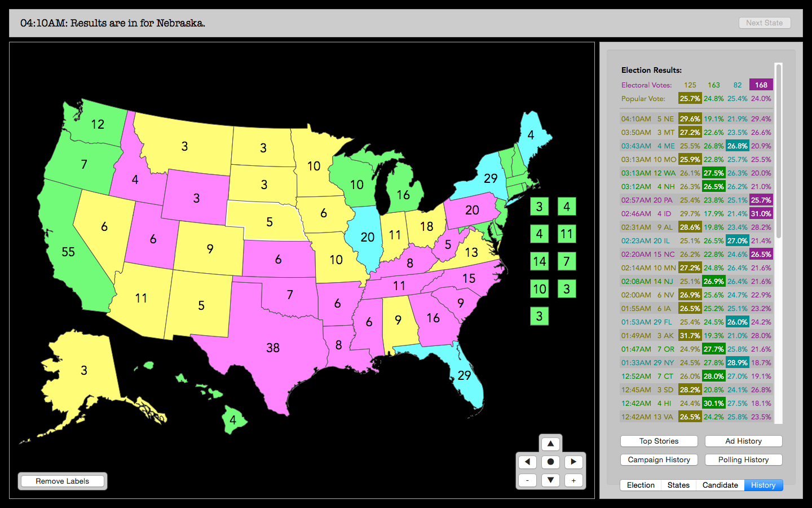The width and height of the screenshot is (812, 508).
Task: Click the Remove Labels button
Action: (63, 481)
